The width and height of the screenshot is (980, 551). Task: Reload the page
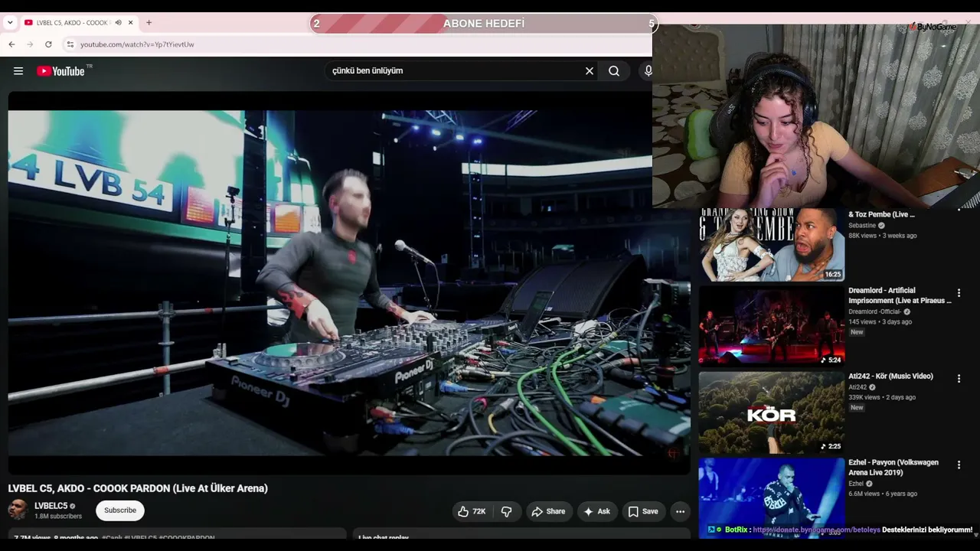click(x=48, y=44)
